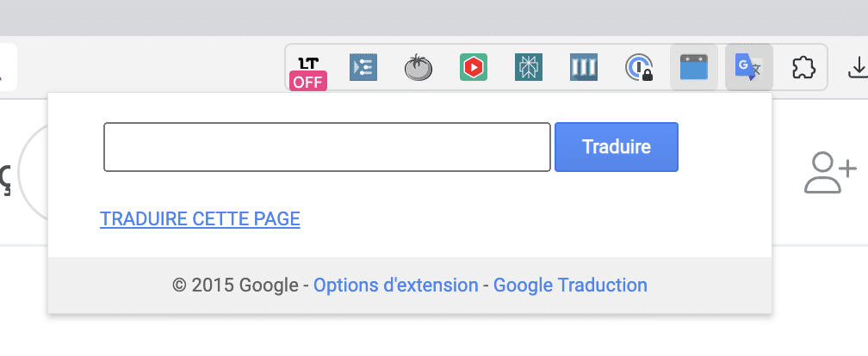Click the TRADUIRE CETTE PAGE link

click(200, 219)
